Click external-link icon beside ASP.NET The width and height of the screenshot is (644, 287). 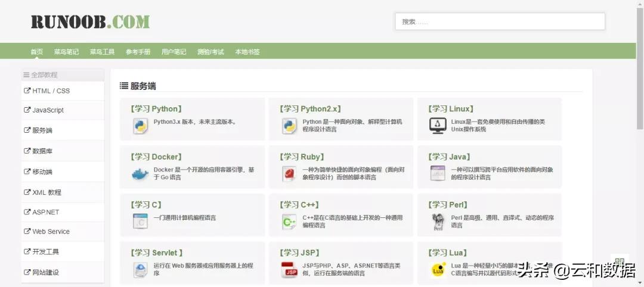click(27, 211)
